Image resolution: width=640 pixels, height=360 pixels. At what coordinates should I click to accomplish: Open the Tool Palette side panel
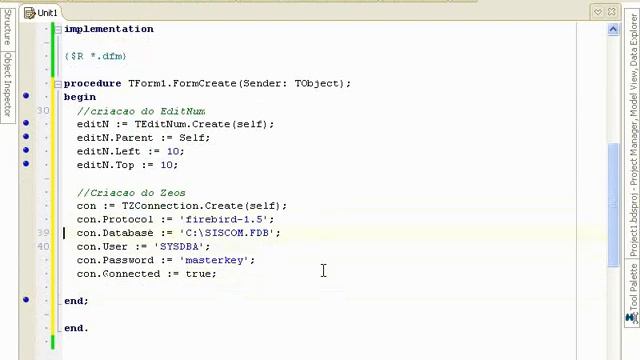tap(633, 286)
